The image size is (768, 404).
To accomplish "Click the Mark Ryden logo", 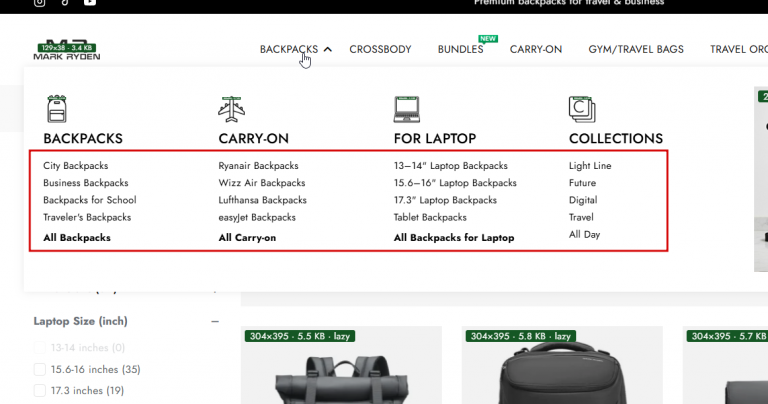I will click(67, 50).
